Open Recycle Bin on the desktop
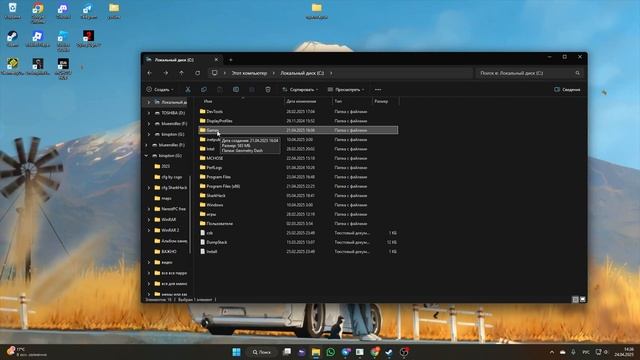The height and width of the screenshot is (360, 640). click(13, 11)
